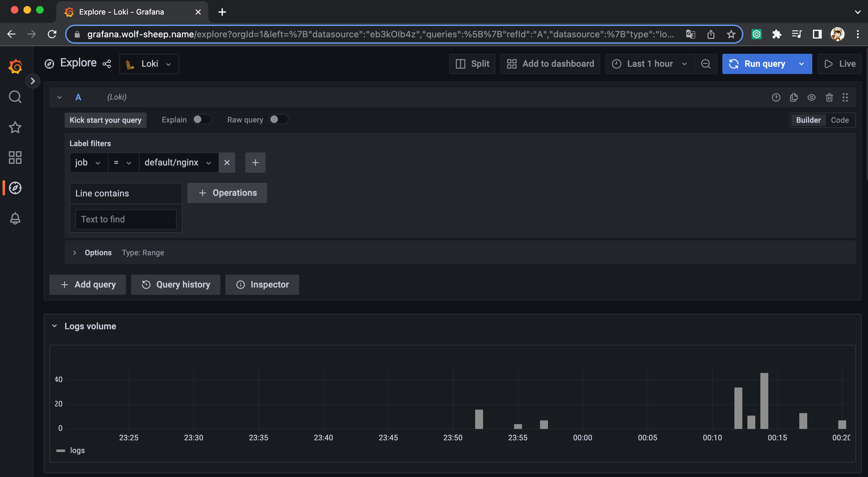Image resolution: width=868 pixels, height=477 pixels.
Task: Enable the Explain toggle
Action: point(202,120)
